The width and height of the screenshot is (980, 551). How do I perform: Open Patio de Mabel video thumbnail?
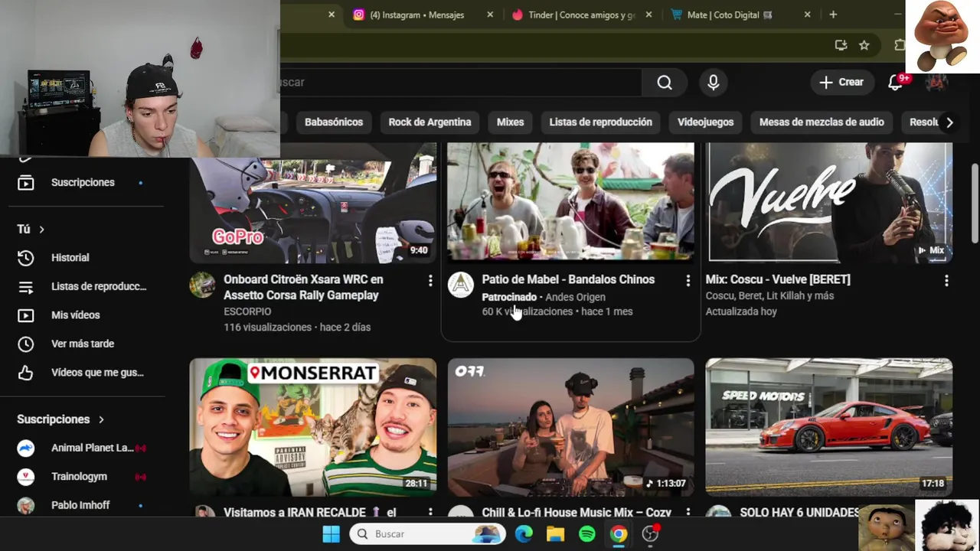click(571, 203)
